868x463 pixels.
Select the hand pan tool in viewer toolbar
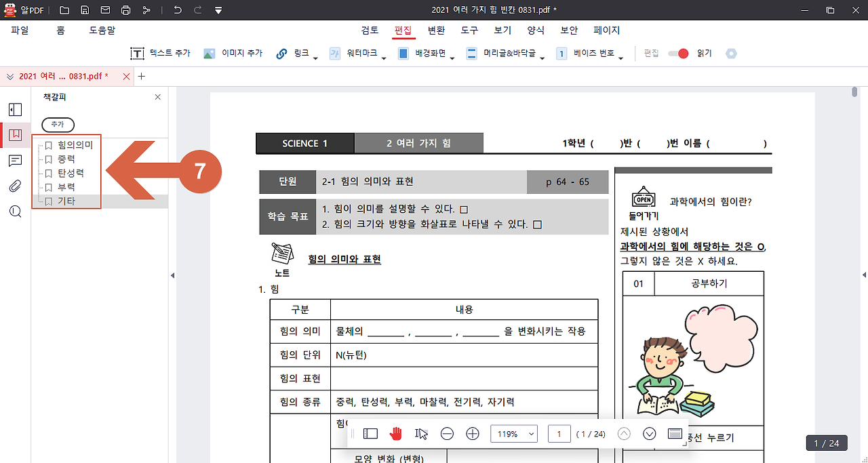pos(395,433)
